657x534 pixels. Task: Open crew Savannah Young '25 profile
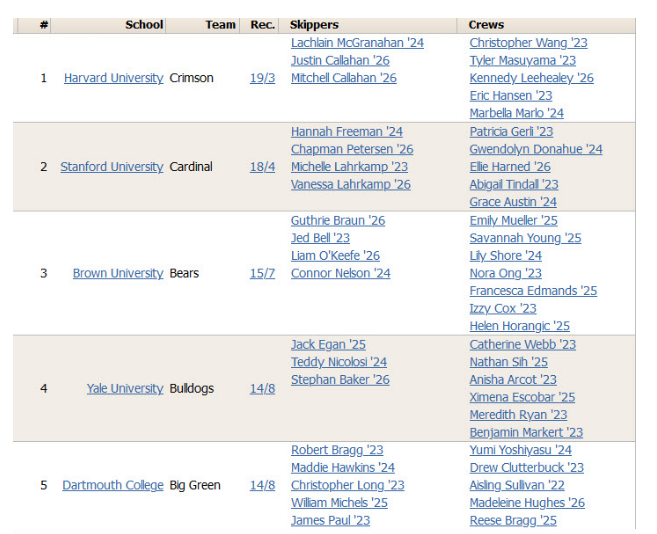pyautogui.click(x=525, y=238)
